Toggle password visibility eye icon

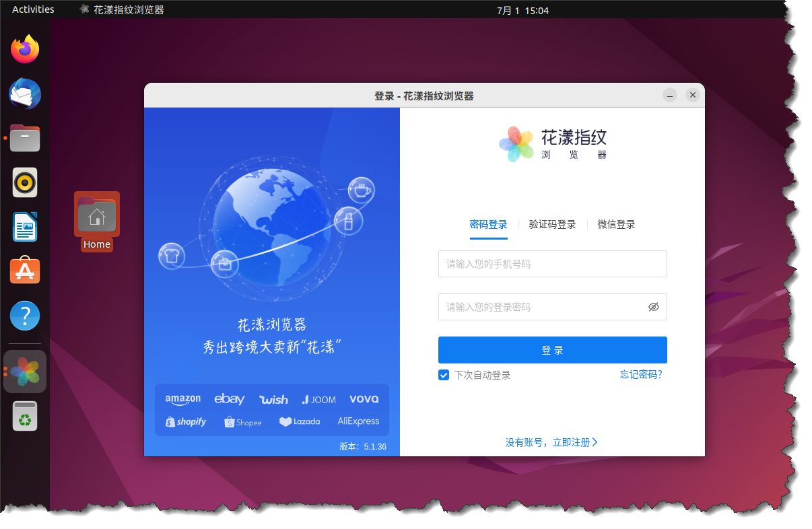(x=653, y=307)
